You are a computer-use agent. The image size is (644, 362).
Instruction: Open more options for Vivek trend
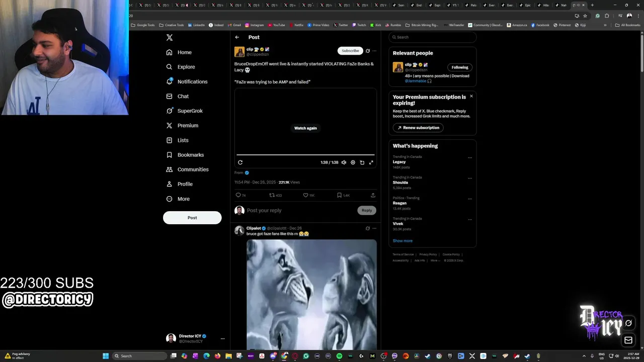pos(470,219)
